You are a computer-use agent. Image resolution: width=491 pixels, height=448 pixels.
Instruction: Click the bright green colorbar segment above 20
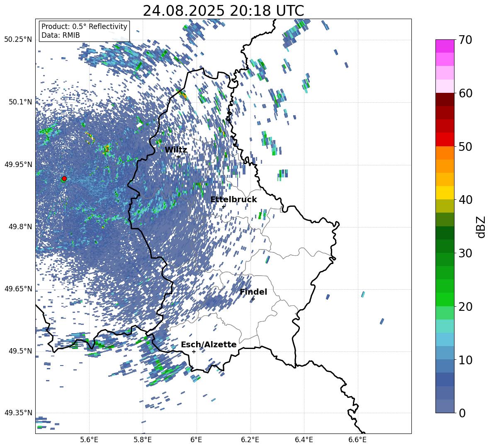pos(445,299)
